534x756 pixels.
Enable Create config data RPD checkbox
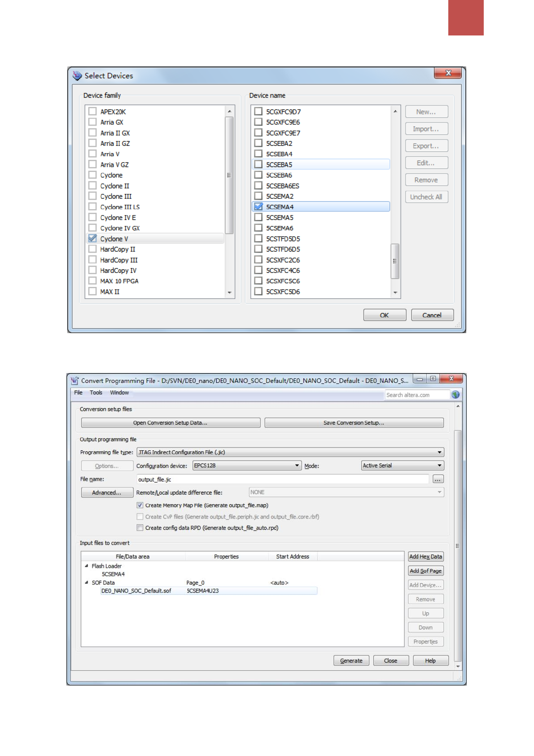pyautogui.click(x=140, y=527)
